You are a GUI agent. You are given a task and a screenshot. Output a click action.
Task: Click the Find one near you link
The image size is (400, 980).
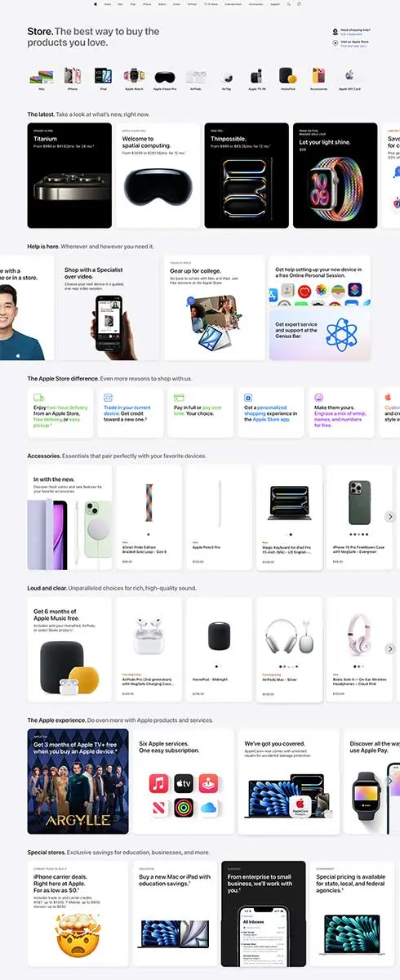pyautogui.click(x=353, y=46)
